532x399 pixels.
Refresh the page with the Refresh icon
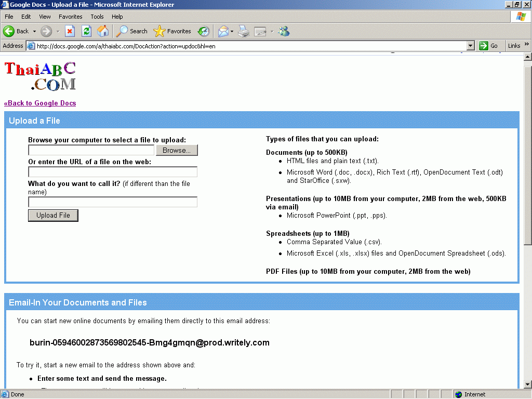[86, 31]
